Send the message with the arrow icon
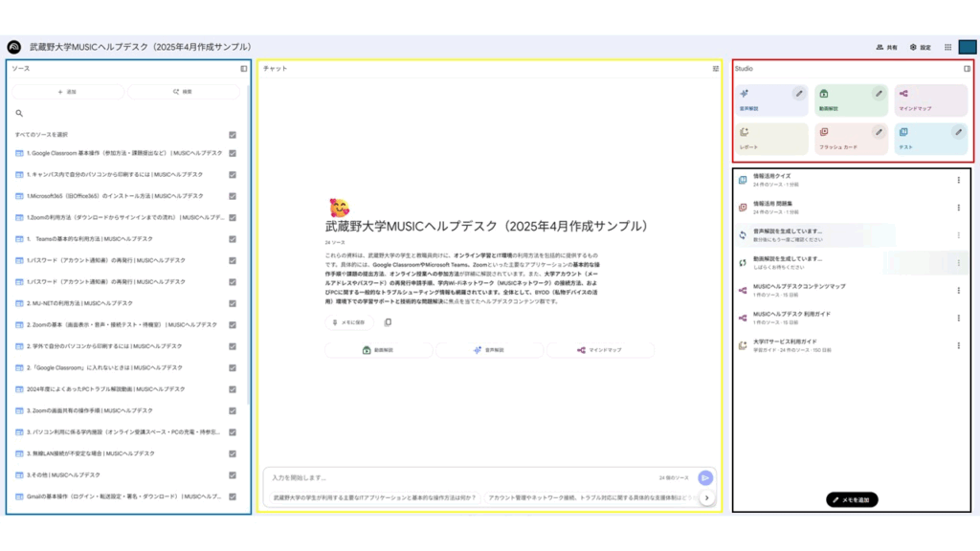Screen dimensions: 980x551 pyautogui.click(x=705, y=477)
